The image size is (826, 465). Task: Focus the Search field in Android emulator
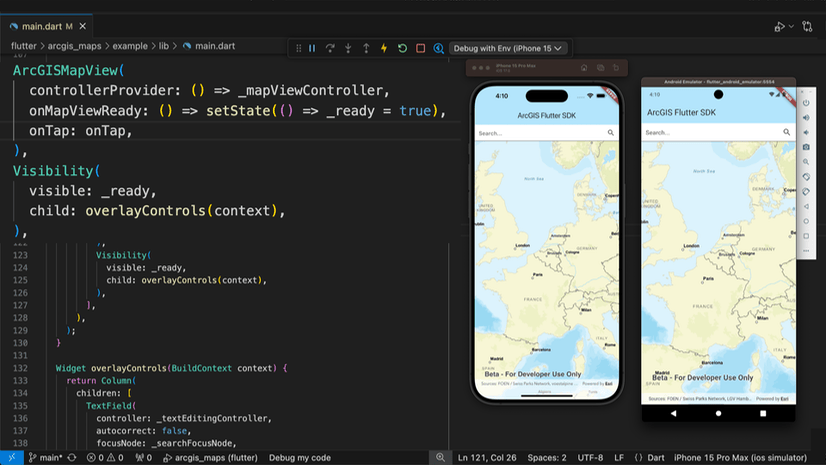719,133
